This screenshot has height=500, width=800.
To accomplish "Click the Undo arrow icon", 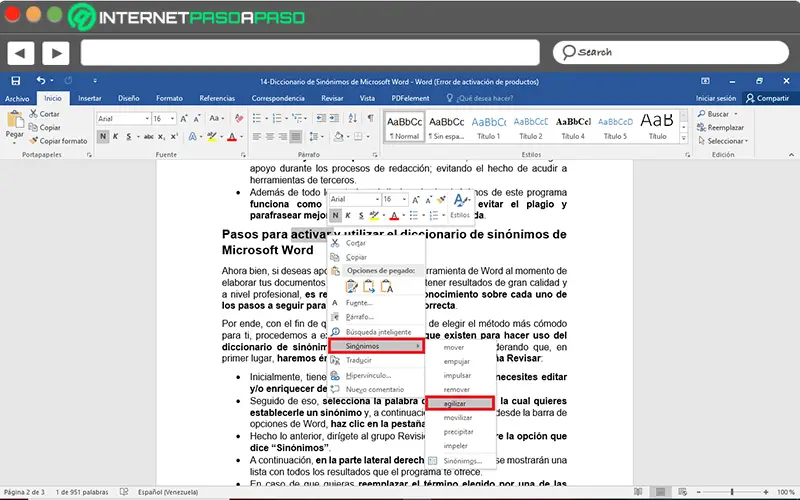I will coord(41,80).
